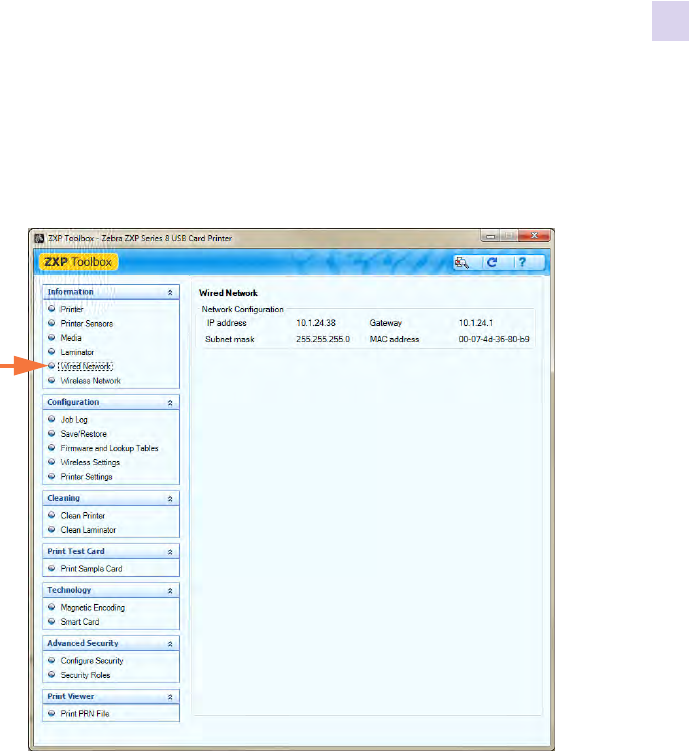Collapse the Cleaning section
The height and width of the screenshot is (751, 691).
coord(170,499)
